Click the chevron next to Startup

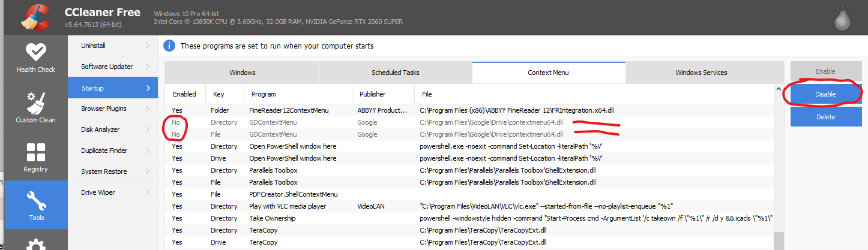pyautogui.click(x=148, y=88)
